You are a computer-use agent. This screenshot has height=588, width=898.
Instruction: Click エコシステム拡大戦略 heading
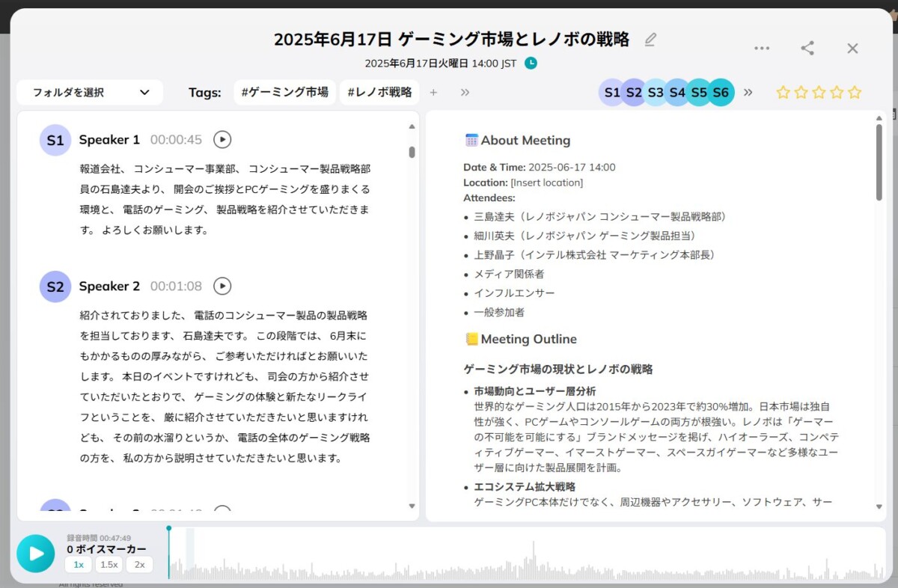(x=525, y=486)
